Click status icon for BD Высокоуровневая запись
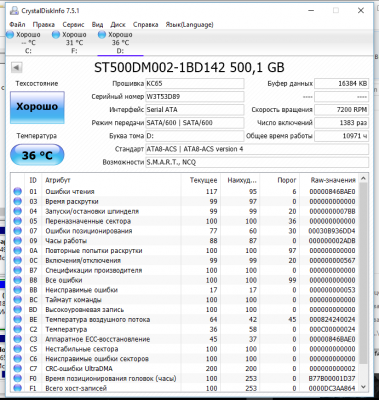This screenshot has width=379, height=400. [x=17, y=310]
